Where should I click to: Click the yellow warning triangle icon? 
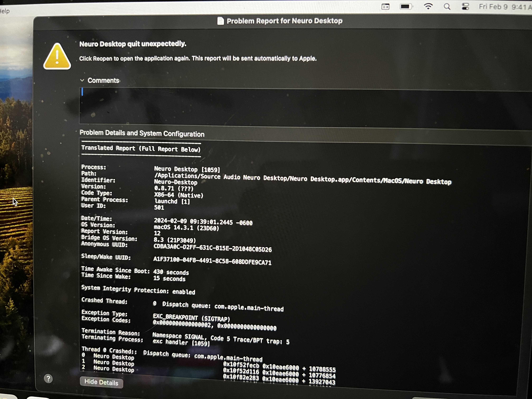57,56
